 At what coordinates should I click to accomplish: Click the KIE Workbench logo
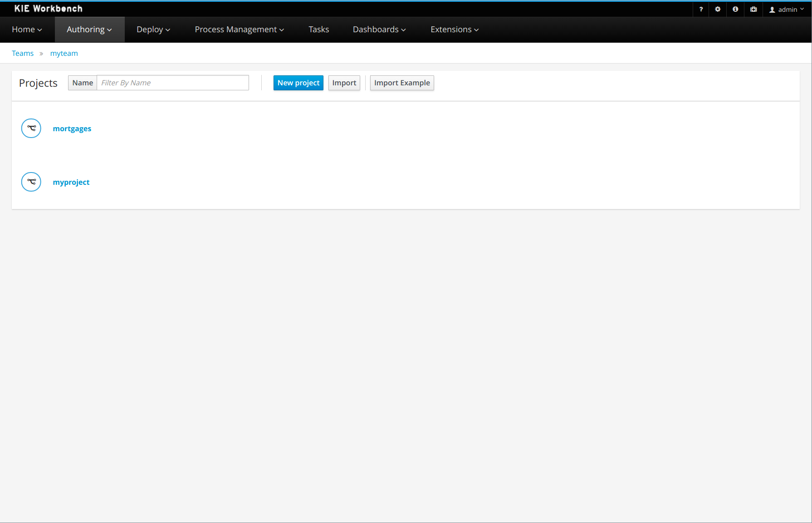point(48,9)
